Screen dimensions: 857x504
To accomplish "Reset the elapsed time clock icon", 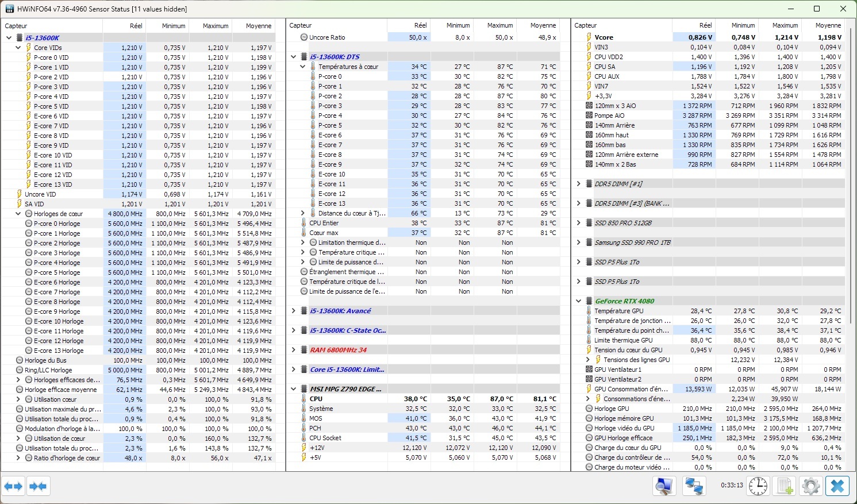I will tap(758, 486).
